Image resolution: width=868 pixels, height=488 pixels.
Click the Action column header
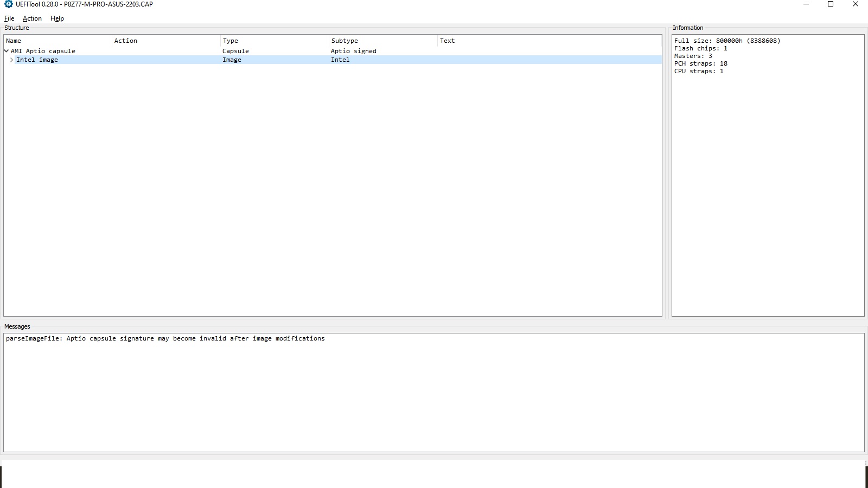[x=166, y=41]
